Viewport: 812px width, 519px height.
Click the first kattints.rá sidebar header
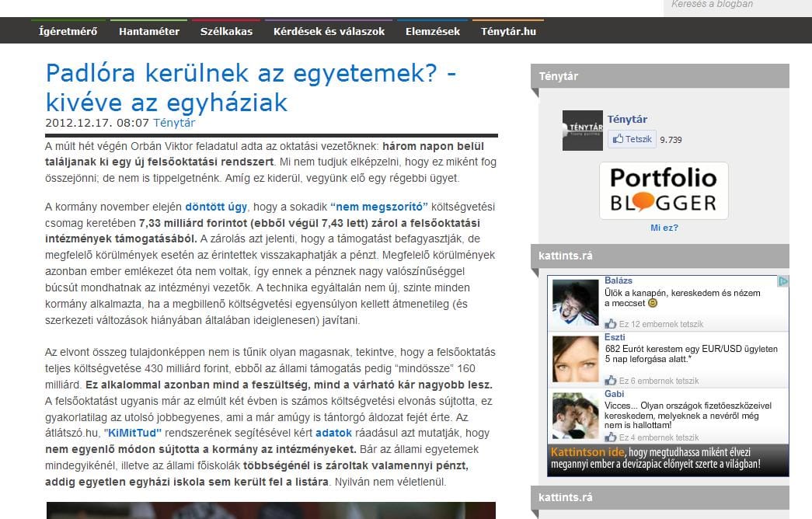coord(660,256)
